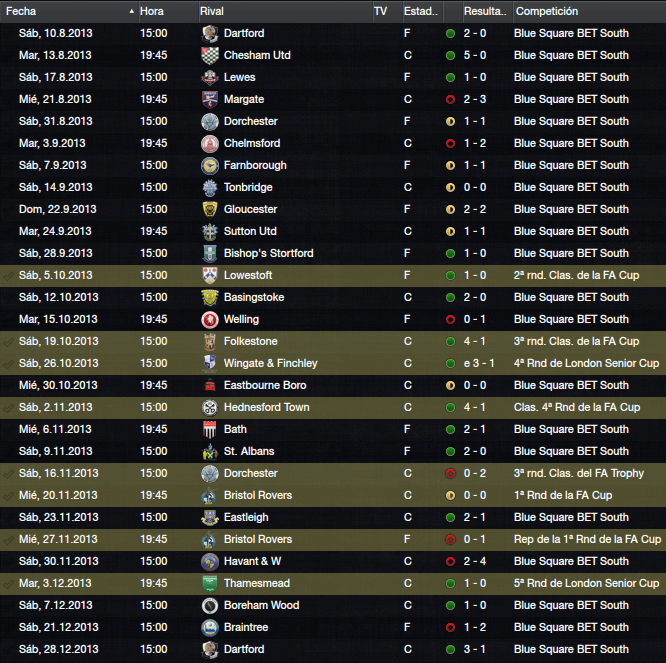This screenshot has width=666, height=663.
Task: Click the Chesham Utd club badge
Action: 209,56
